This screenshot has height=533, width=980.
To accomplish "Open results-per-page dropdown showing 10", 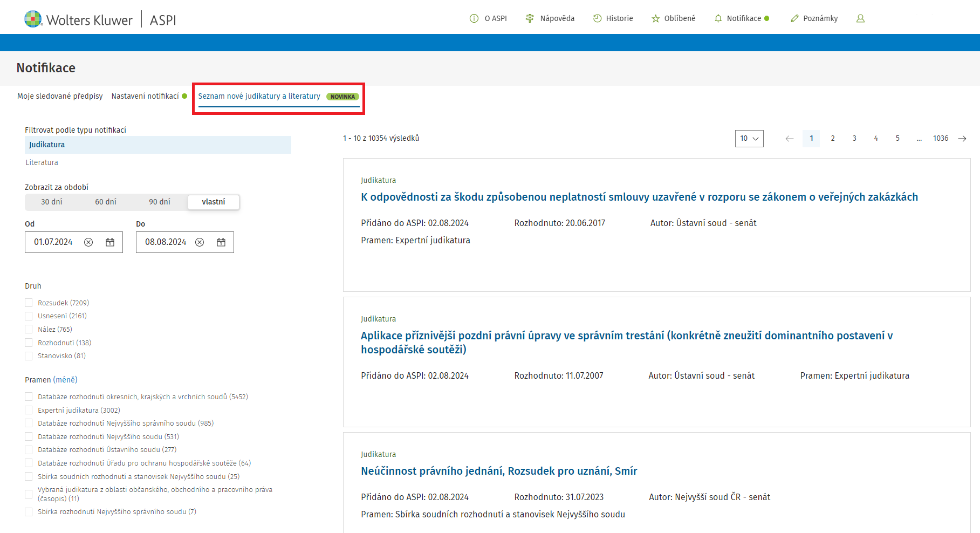I will [749, 139].
